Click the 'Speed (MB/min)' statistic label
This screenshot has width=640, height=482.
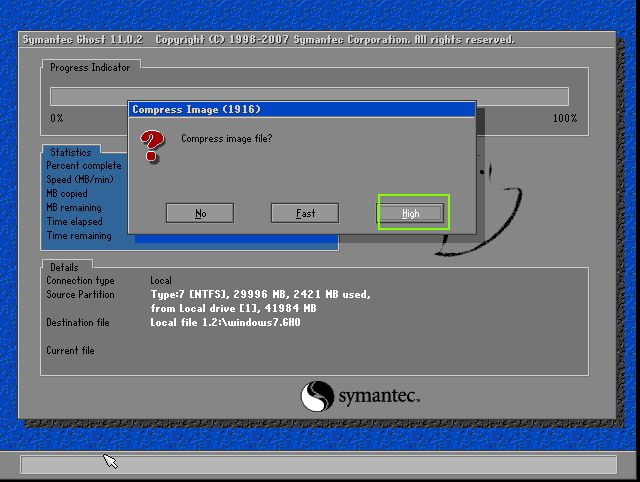coord(80,180)
